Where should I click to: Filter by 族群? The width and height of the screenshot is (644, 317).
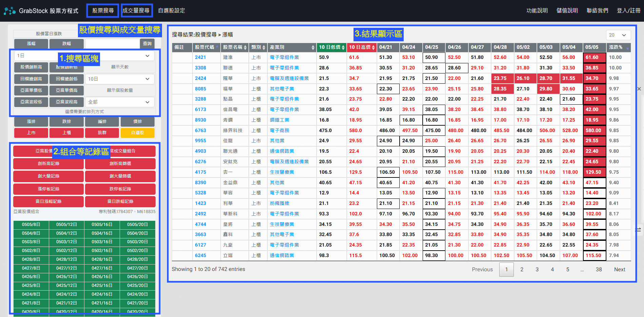click(102, 133)
